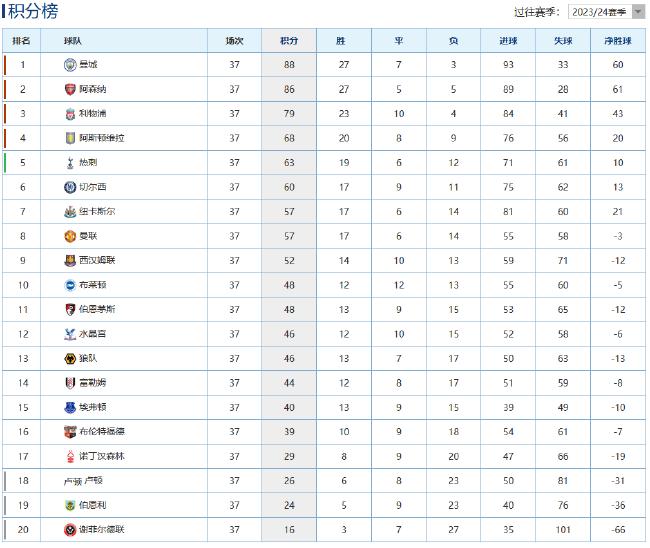Image resolution: width=650 pixels, height=548 pixels.
Task: Click the Manchester United (曼联) crest
Action: (x=70, y=236)
